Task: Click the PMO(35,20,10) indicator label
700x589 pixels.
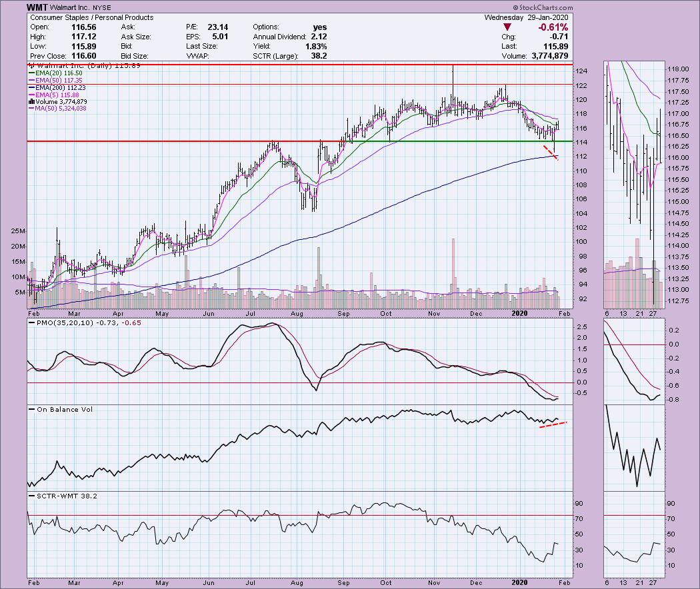Action: (65, 322)
